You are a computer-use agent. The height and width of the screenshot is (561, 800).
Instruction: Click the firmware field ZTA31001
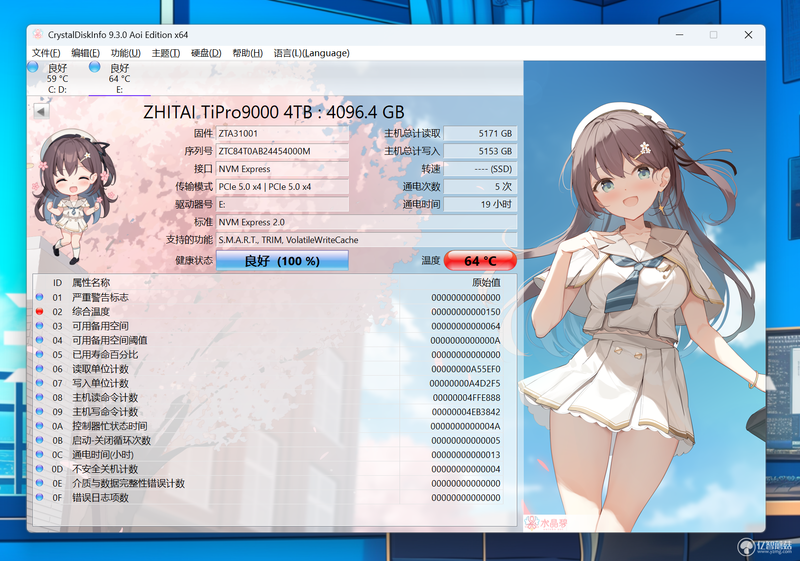coord(282,134)
